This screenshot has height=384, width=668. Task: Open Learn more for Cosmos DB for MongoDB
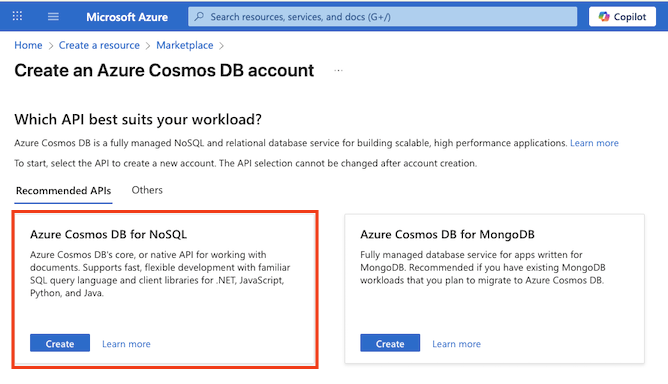[x=456, y=344]
